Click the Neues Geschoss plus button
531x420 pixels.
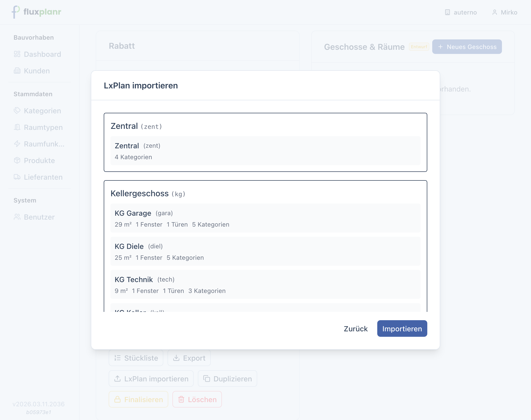point(467,47)
